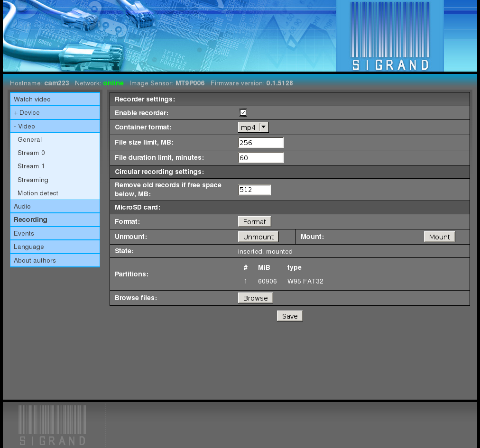Click the free space threshold field
Image resolution: width=480 pixels, height=448 pixels.
coord(254,190)
